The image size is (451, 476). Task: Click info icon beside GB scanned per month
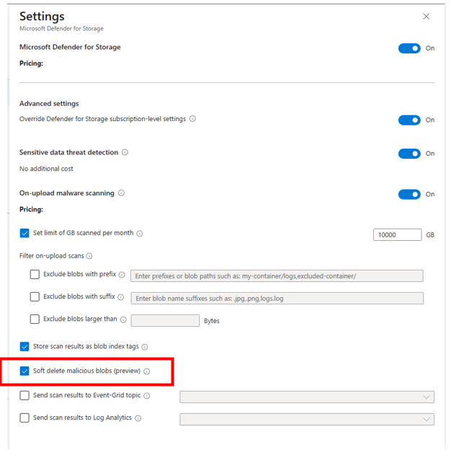(x=140, y=234)
